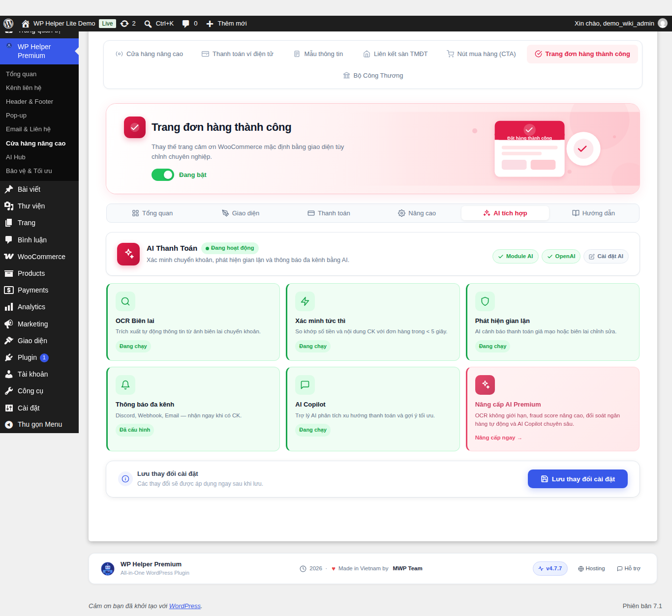
Task: Click the admin user avatar
Action: [x=663, y=23]
